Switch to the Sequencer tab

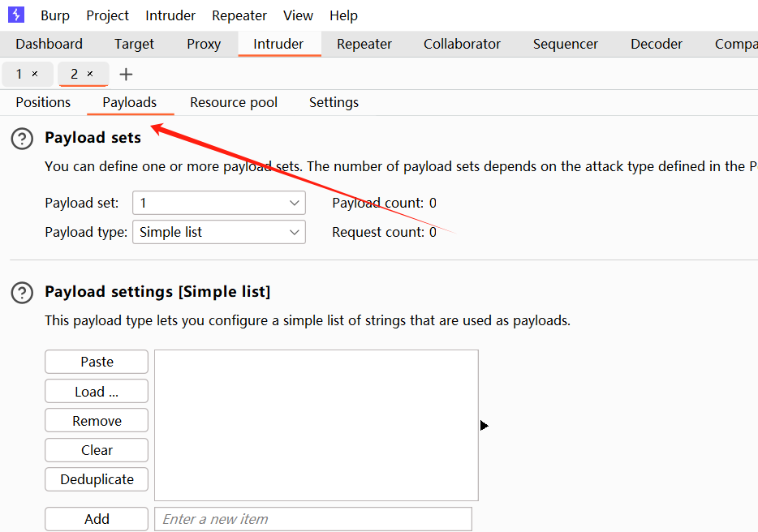click(x=566, y=44)
